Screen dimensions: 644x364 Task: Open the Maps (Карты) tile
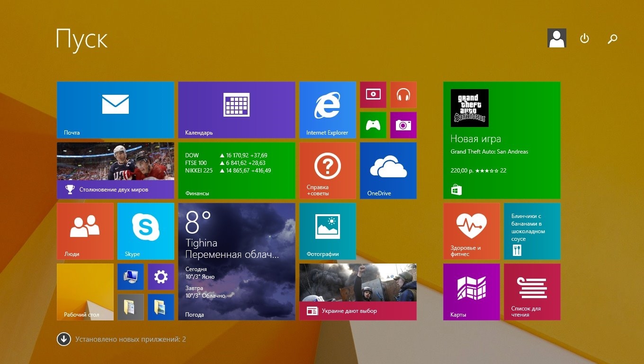(x=471, y=291)
